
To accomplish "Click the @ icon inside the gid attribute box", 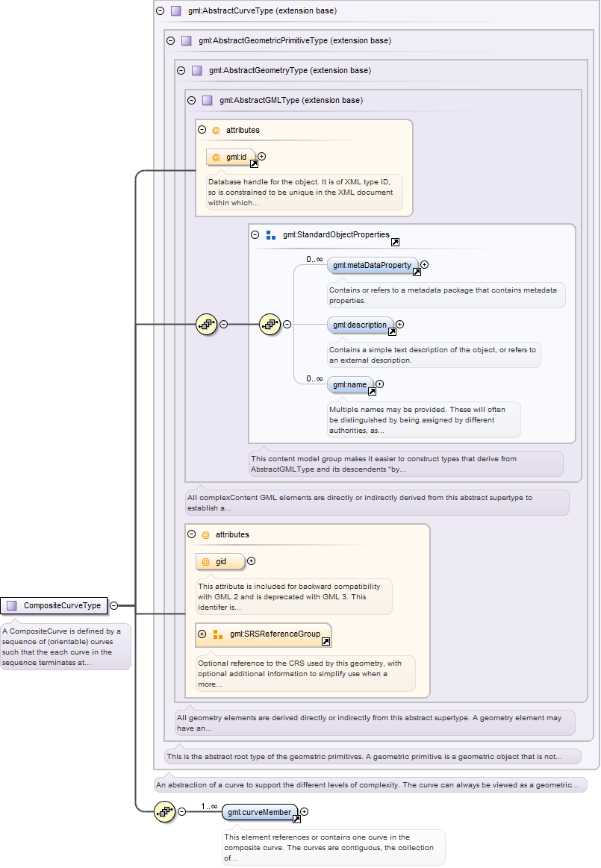I will (205, 561).
